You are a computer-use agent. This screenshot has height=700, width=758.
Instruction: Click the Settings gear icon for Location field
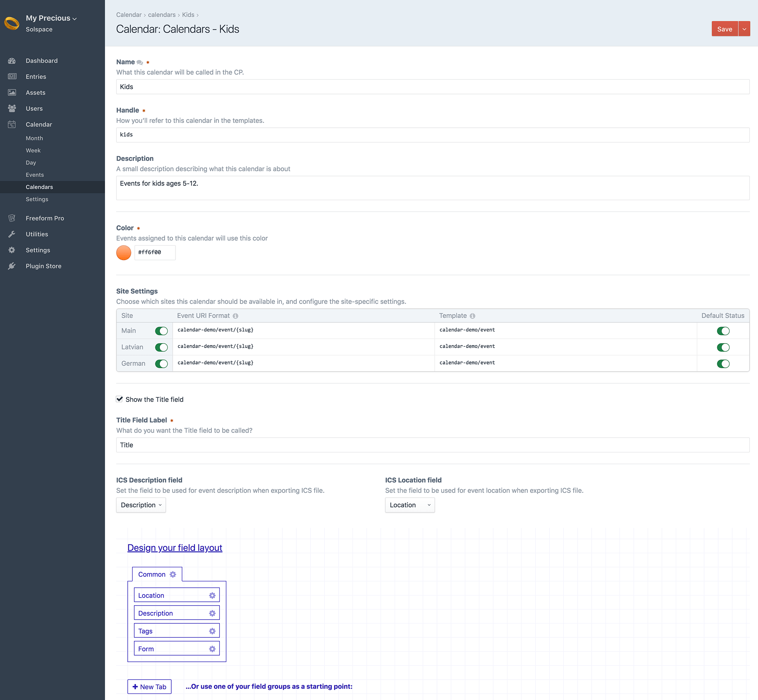coord(212,595)
